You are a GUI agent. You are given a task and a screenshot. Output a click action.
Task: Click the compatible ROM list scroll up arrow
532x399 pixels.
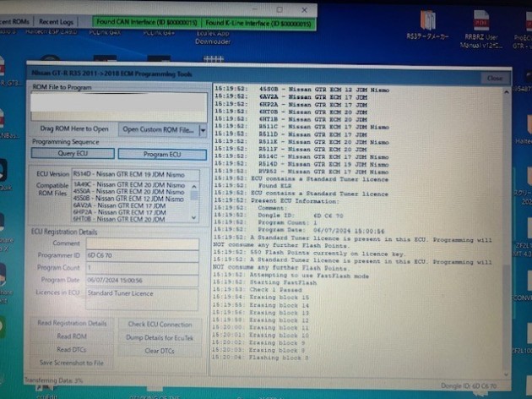click(x=194, y=187)
